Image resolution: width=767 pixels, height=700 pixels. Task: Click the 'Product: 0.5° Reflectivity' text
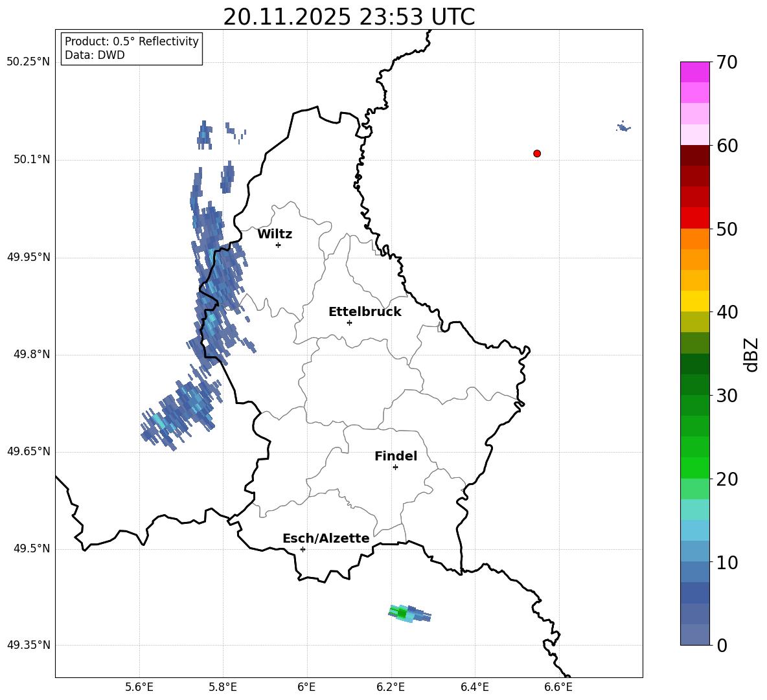[132, 41]
